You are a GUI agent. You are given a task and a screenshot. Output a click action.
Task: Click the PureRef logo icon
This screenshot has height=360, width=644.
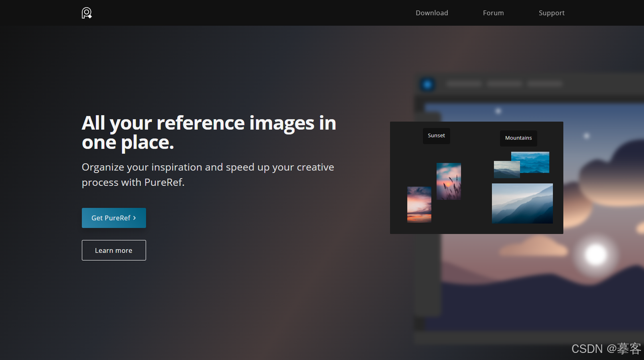(x=87, y=13)
